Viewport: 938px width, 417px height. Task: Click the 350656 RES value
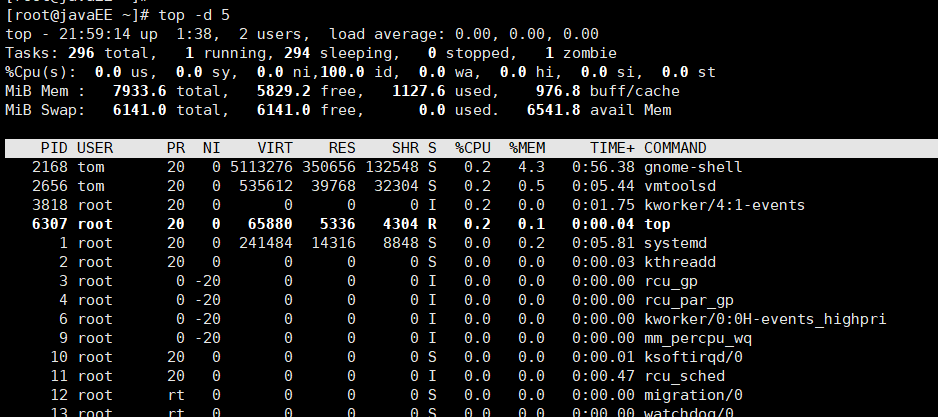coord(328,167)
